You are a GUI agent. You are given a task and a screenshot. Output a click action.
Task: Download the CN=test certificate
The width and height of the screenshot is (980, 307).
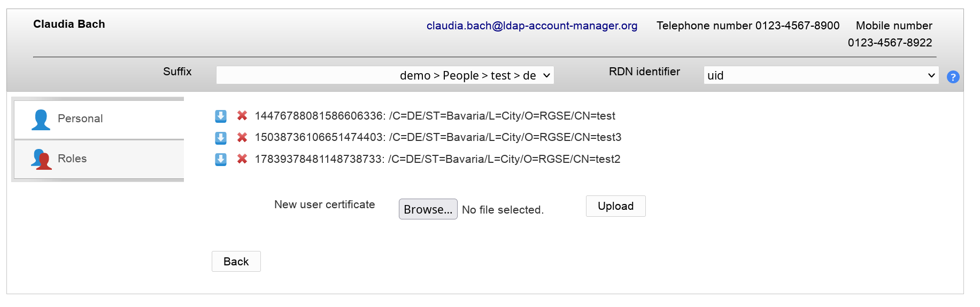[221, 116]
